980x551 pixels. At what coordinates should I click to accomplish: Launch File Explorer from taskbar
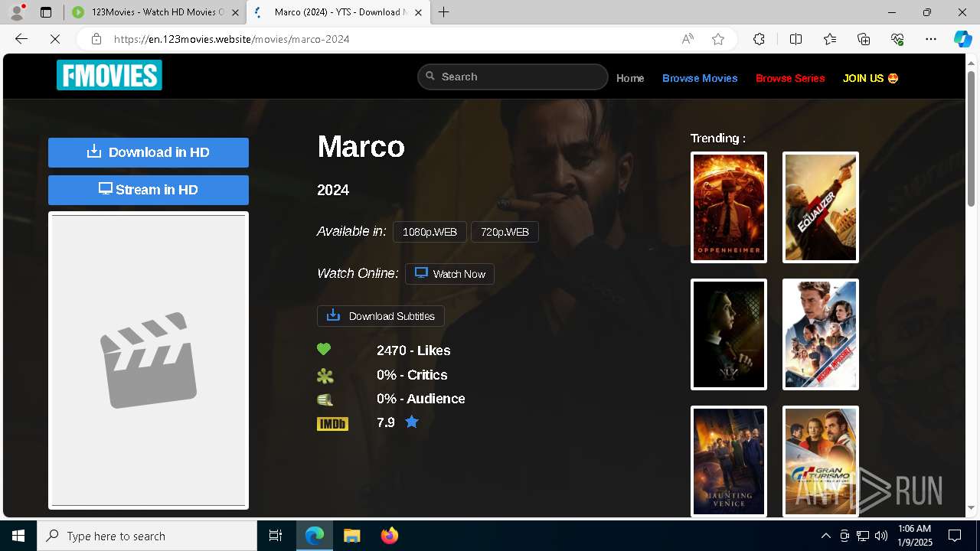351,536
